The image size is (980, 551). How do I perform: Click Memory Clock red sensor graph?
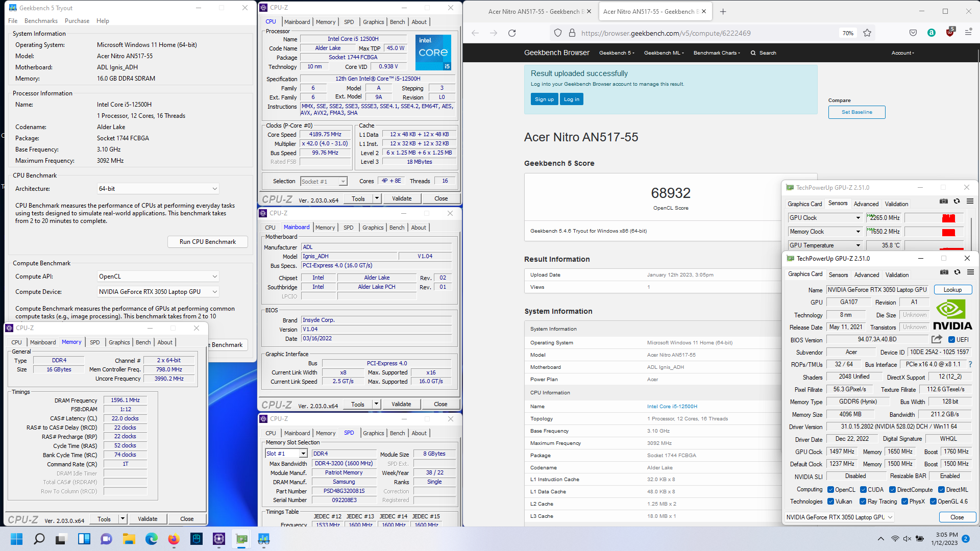tap(934, 232)
